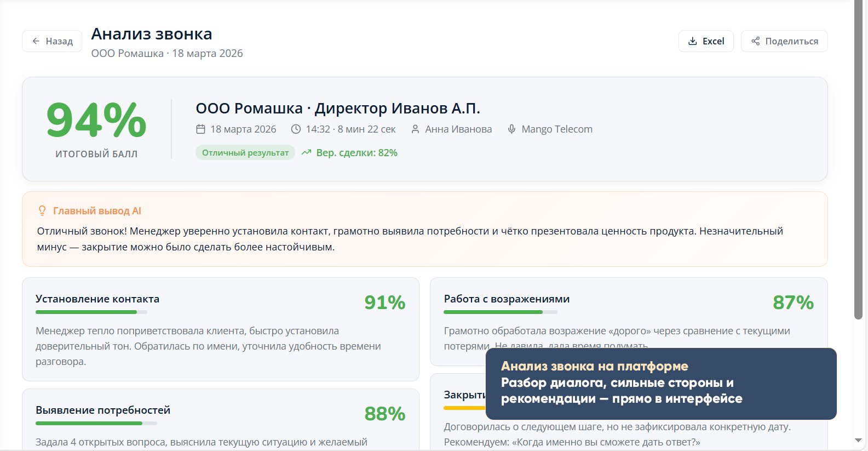Export the call analysis to Excel

pyautogui.click(x=706, y=41)
